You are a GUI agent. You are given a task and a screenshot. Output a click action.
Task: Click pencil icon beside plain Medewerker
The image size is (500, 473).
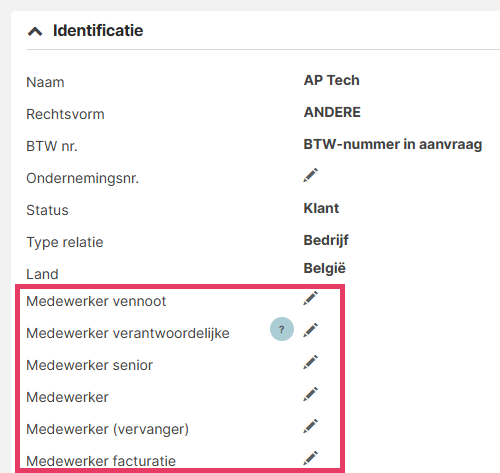click(x=310, y=394)
